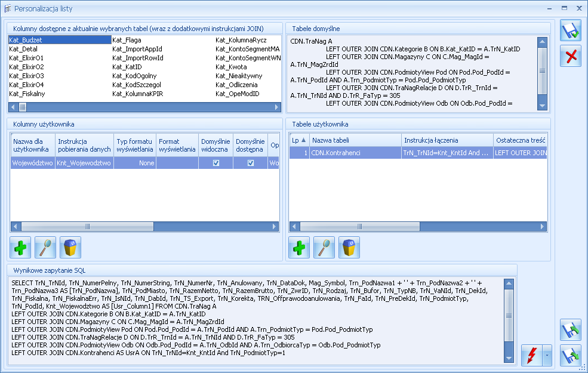This screenshot has height=373, width=588.
Task: Uncheck Domyślnie widoczna for Województwo
Action: click(216, 163)
